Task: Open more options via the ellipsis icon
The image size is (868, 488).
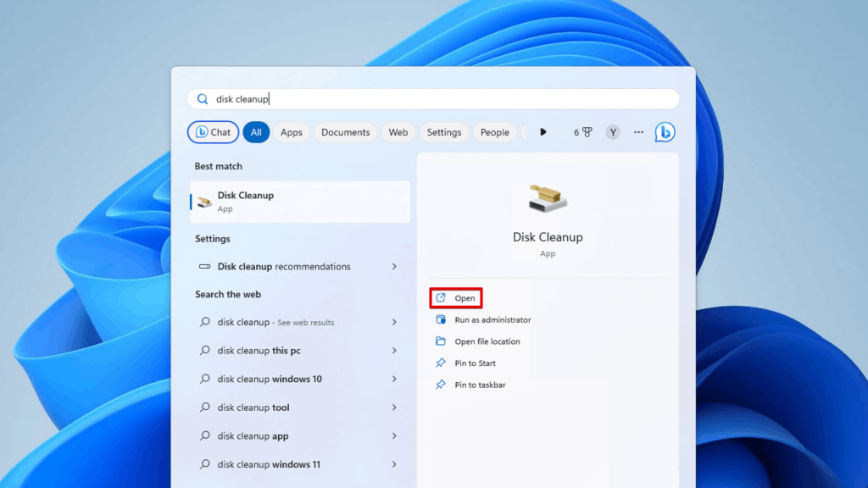Action: coord(638,132)
